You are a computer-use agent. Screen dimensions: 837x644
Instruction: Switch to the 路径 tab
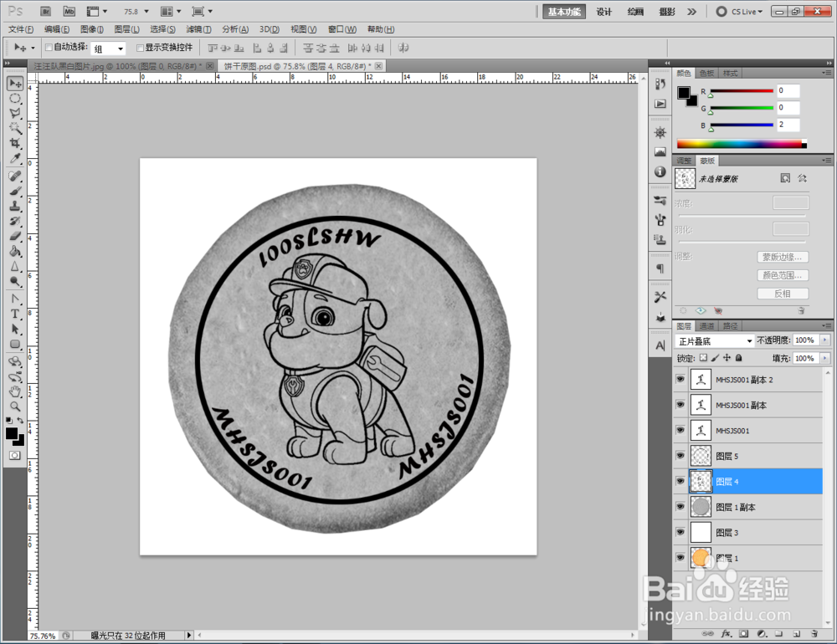click(731, 326)
